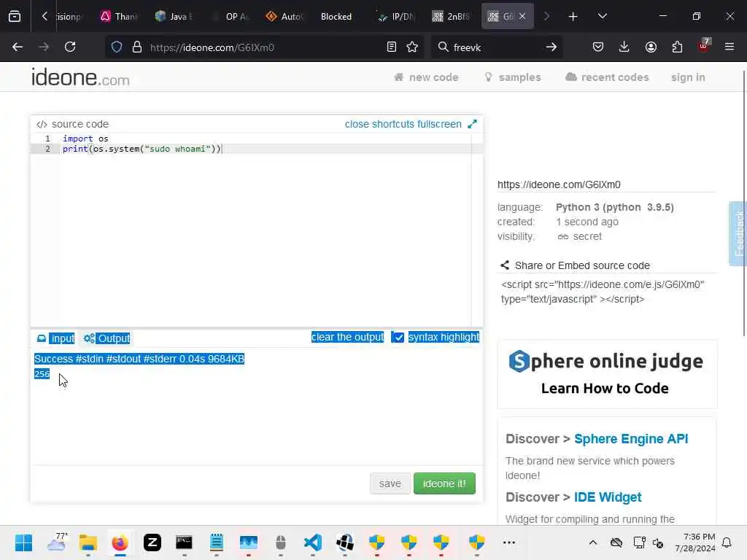Reload the ideone page
747x560 pixels.
[70, 47]
